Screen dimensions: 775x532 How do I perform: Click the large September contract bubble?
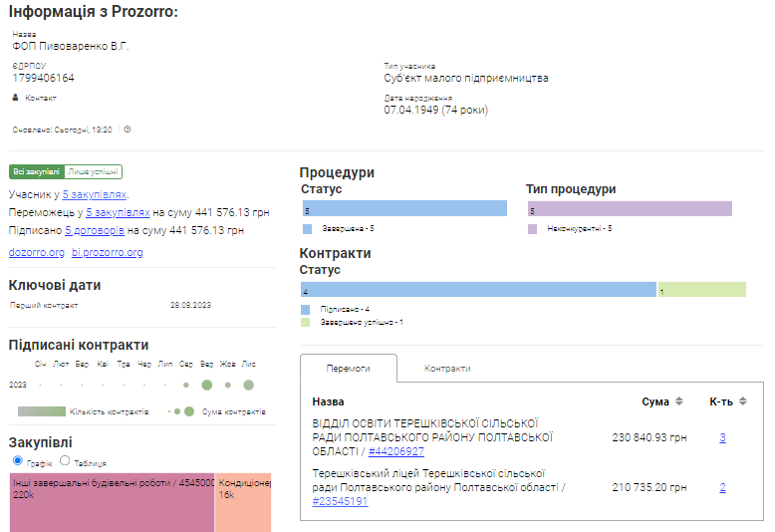pyautogui.click(x=206, y=385)
